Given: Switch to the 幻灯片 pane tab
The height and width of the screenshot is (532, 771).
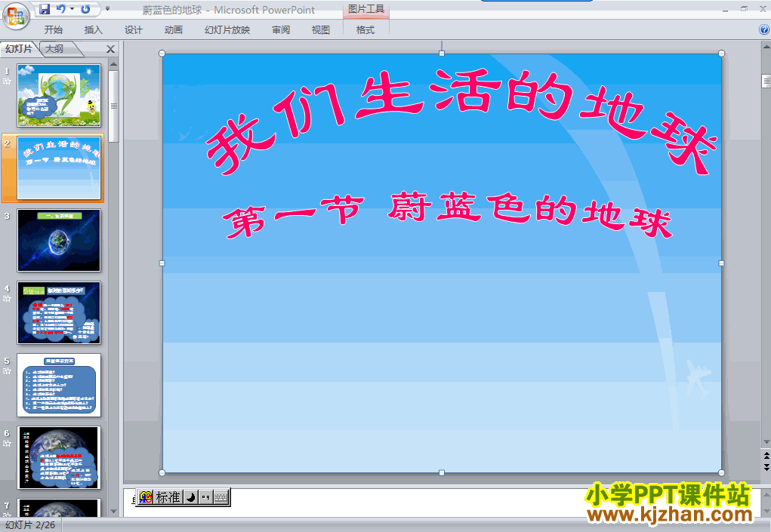Looking at the screenshot, I should 19,48.
